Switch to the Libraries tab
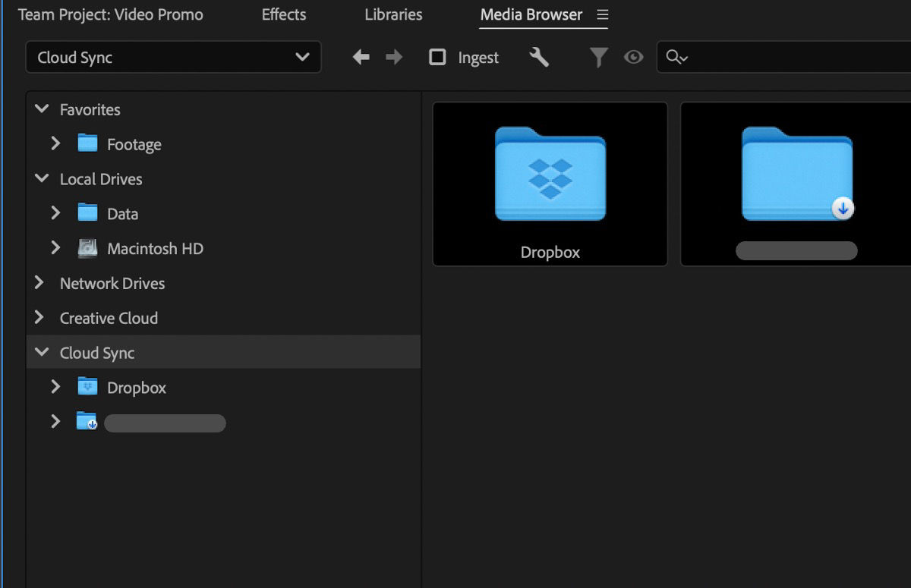Viewport: 911px width, 588px height. (393, 14)
